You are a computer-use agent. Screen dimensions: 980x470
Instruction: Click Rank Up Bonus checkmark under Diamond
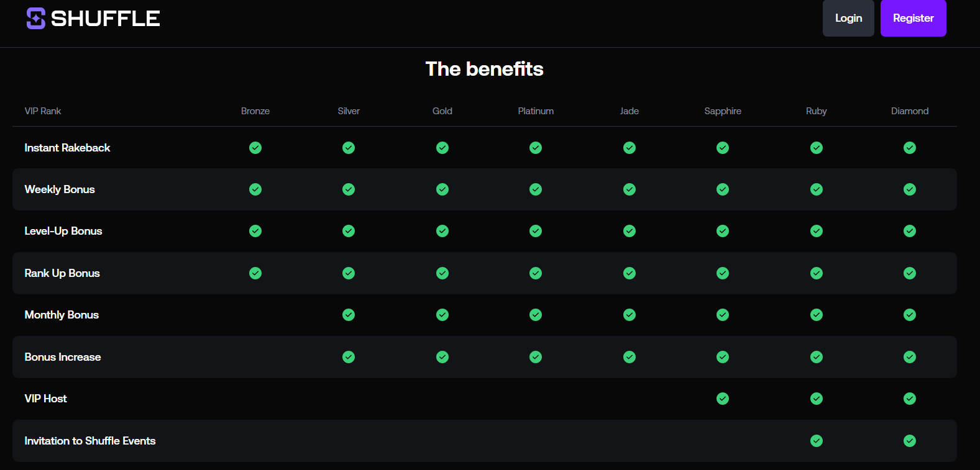coord(910,273)
